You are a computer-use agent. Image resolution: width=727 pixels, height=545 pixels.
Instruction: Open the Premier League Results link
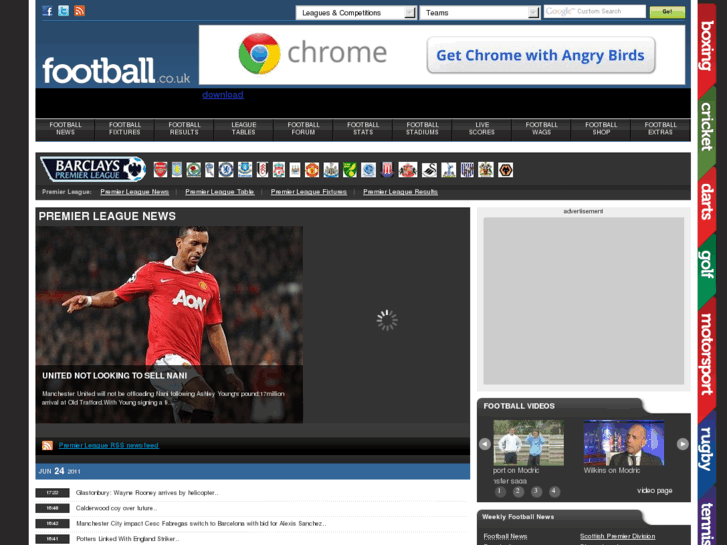click(x=401, y=192)
